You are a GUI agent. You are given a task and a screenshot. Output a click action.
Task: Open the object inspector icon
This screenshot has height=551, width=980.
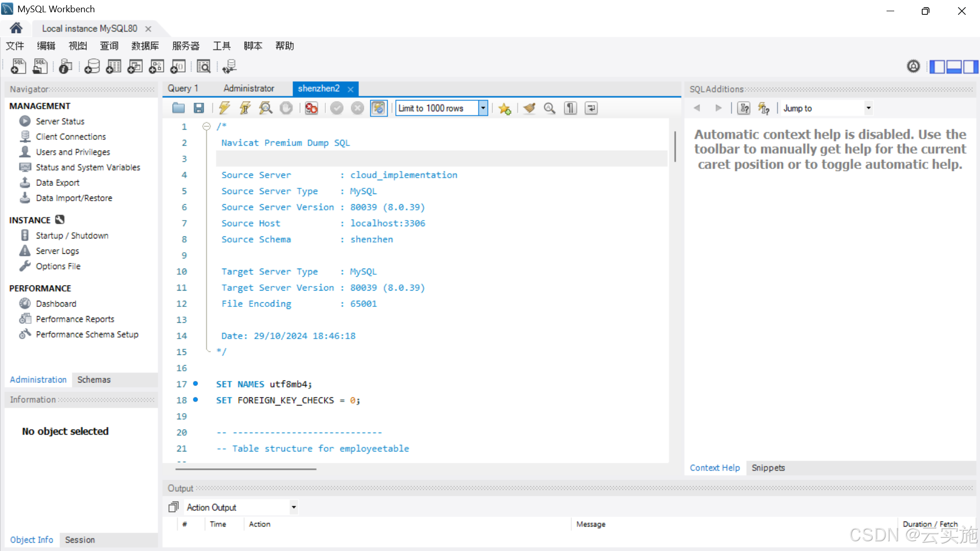pyautogui.click(x=65, y=66)
